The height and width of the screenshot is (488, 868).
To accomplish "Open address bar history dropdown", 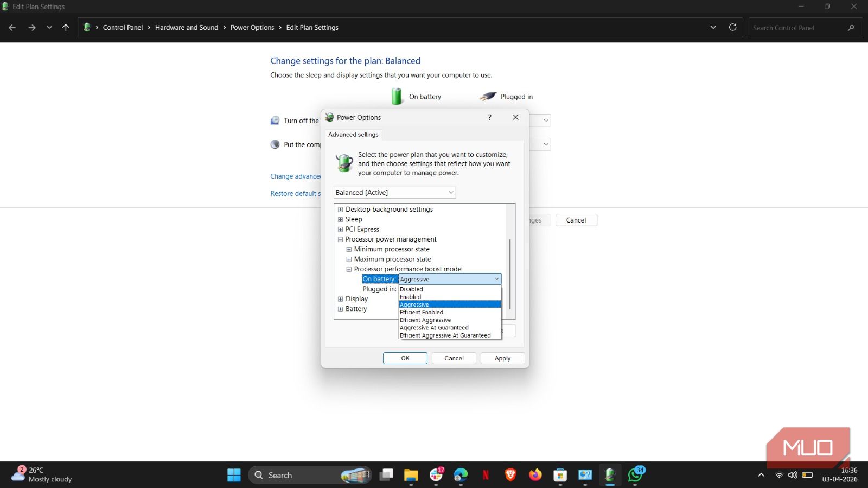I will pyautogui.click(x=713, y=27).
